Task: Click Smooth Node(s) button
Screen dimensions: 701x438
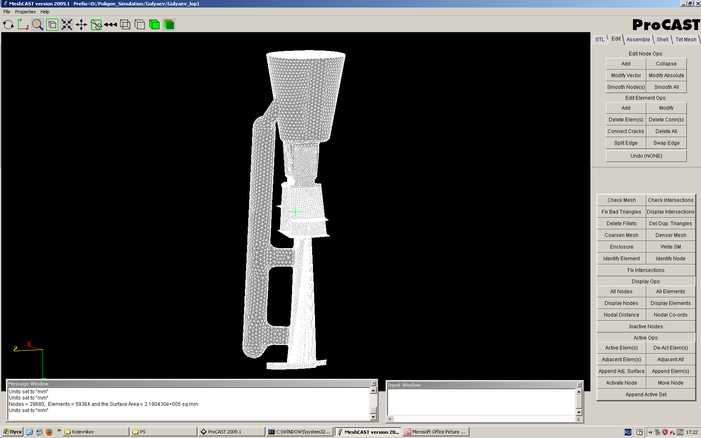Action: pyautogui.click(x=626, y=87)
